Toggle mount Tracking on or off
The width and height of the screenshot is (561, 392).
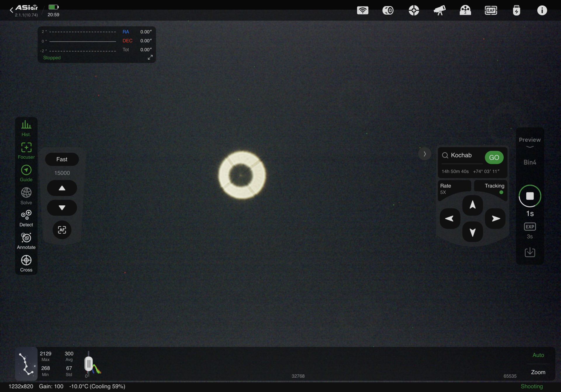(491, 189)
